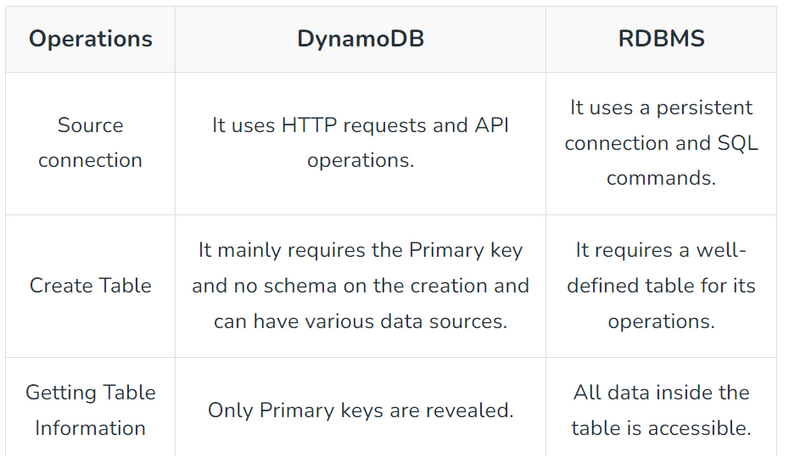The width and height of the screenshot is (800, 456).
Task: Click the word "SQL" in the RDBMS column
Action: pos(738,143)
